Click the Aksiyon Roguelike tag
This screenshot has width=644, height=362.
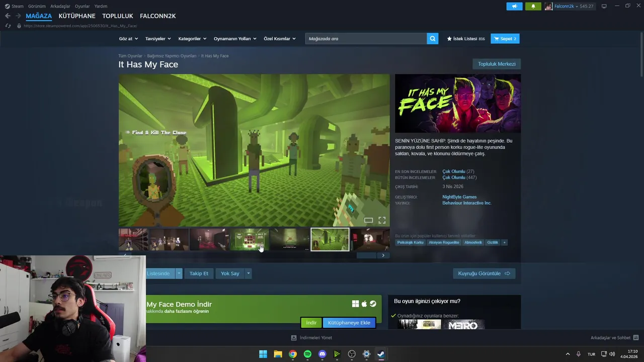pyautogui.click(x=444, y=242)
